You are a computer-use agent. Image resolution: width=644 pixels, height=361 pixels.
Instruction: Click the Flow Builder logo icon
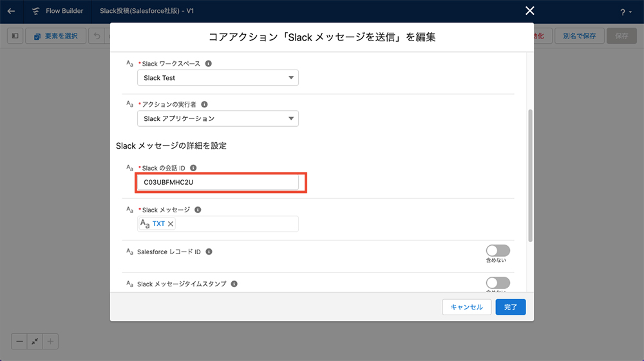click(35, 11)
